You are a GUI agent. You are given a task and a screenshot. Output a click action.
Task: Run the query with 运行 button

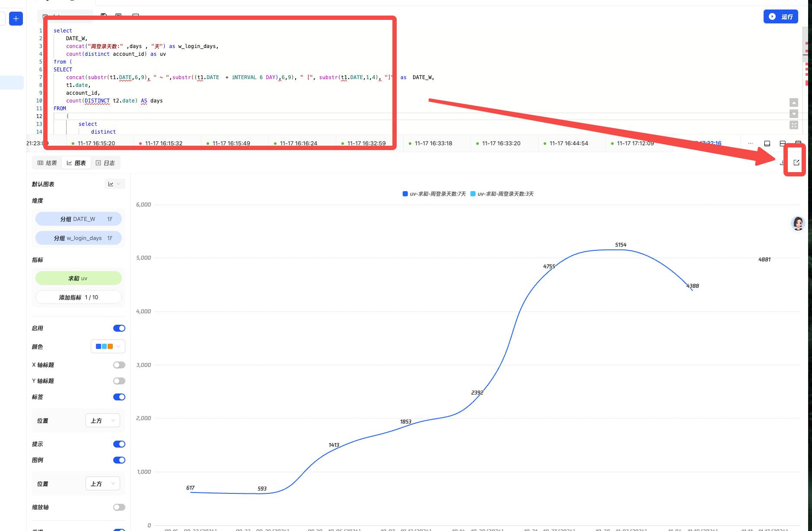pyautogui.click(x=780, y=16)
